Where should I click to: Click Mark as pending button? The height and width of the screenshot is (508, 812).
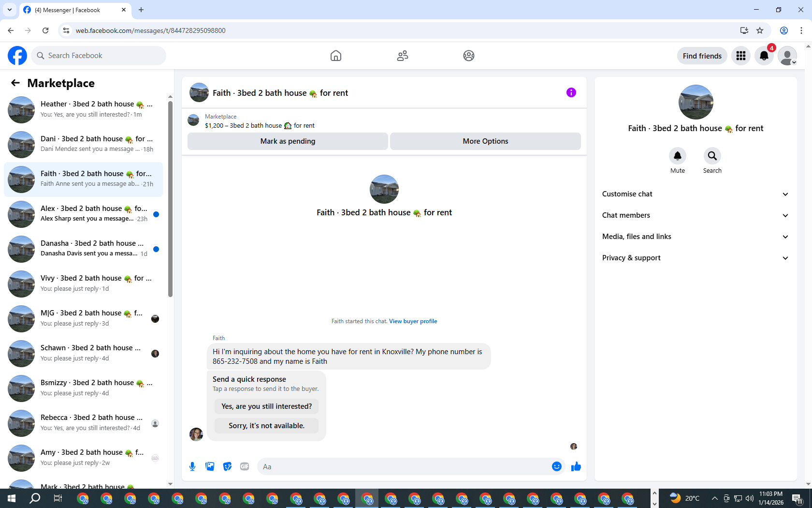coord(288,141)
